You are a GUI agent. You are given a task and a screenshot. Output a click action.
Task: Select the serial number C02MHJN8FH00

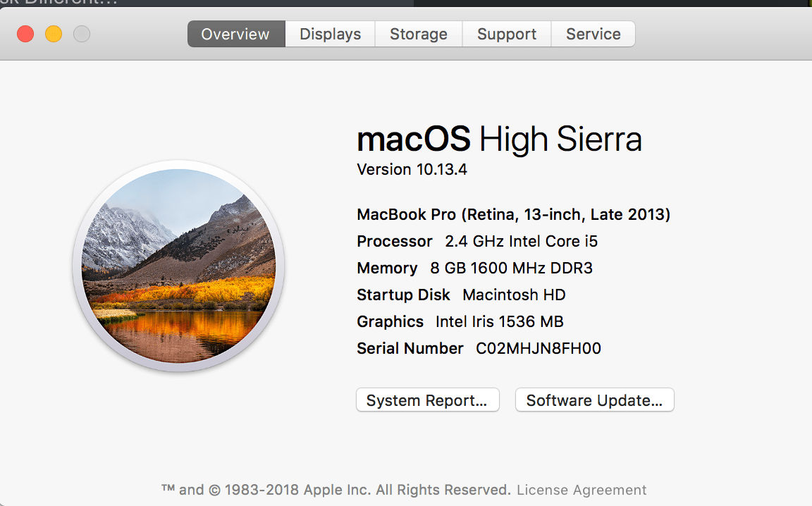[x=539, y=348]
